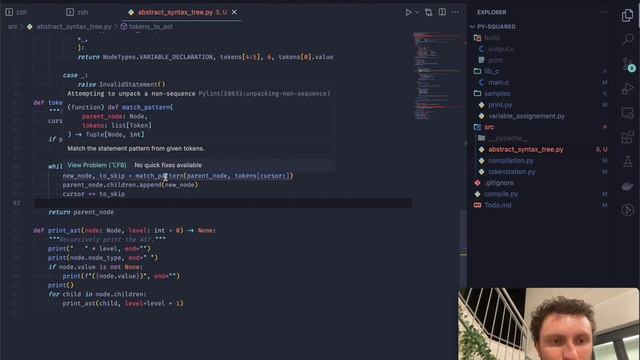
Task: Click the abstract_syntax_tree.py breadcrumb
Action: (73, 27)
